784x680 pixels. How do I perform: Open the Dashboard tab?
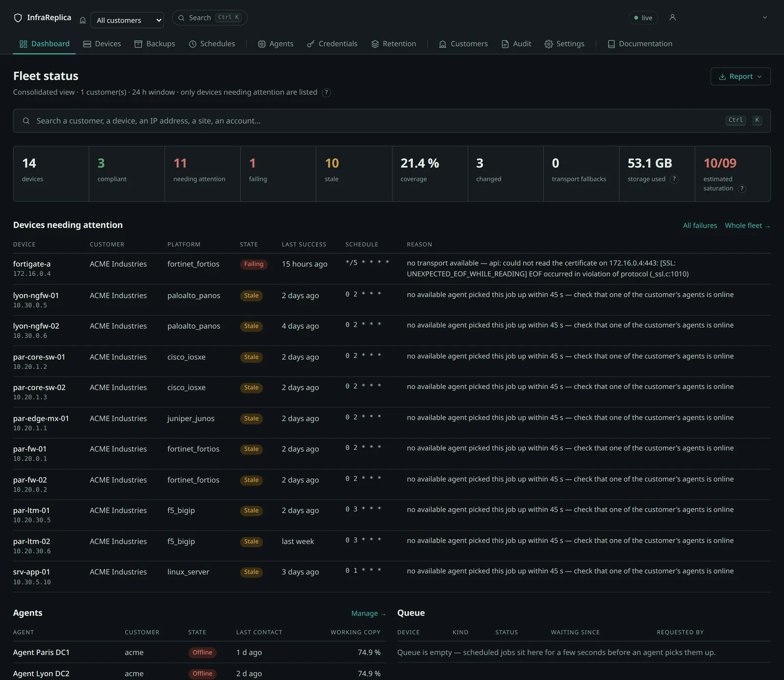coord(45,44)
